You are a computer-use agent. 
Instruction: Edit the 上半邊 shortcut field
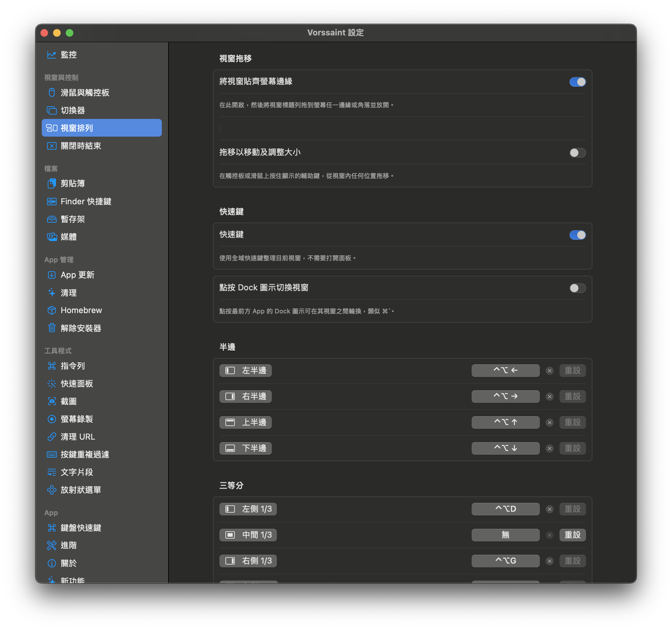point(505,422)
